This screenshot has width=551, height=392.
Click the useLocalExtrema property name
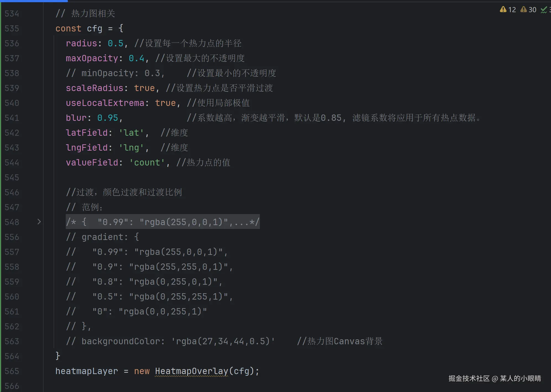(105, 103)
